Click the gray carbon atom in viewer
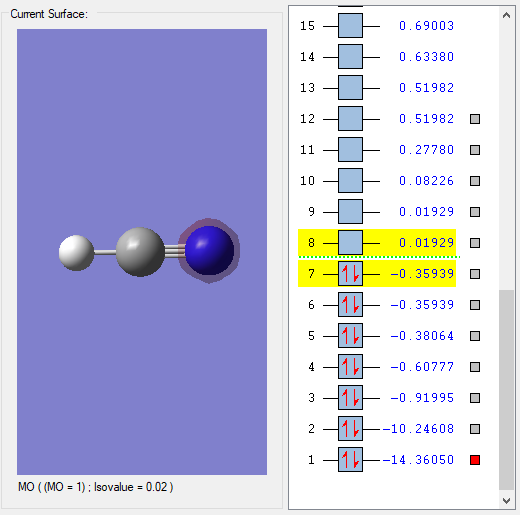This screenshot has height=515, width=520. (140, 252)
